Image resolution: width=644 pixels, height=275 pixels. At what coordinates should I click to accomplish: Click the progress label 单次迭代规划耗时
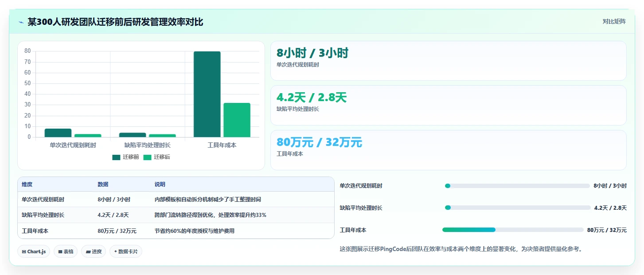pos(361,186)
